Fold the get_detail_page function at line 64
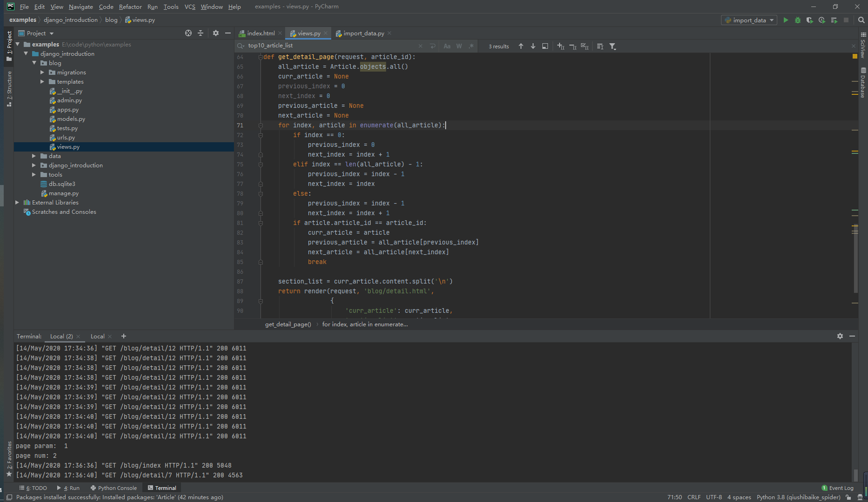Image resolution: width=868 pixels, height=502 pixels. (x=260, y=57)
